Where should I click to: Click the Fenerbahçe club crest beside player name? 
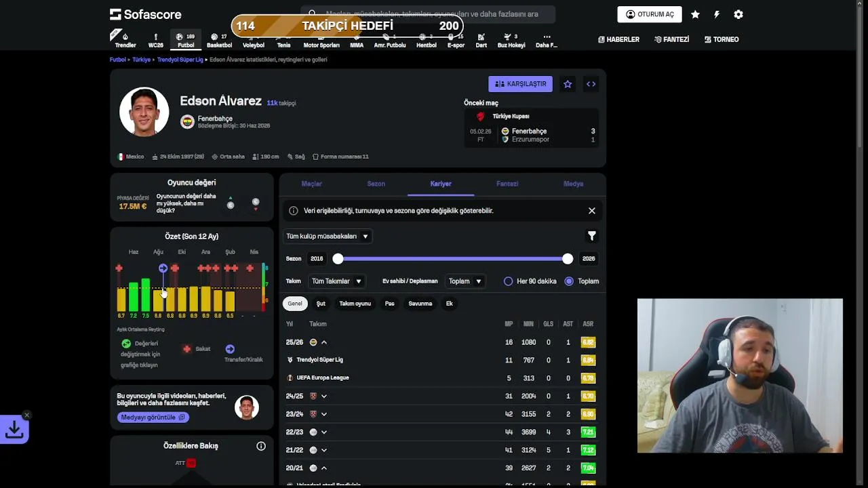point(187,121)
